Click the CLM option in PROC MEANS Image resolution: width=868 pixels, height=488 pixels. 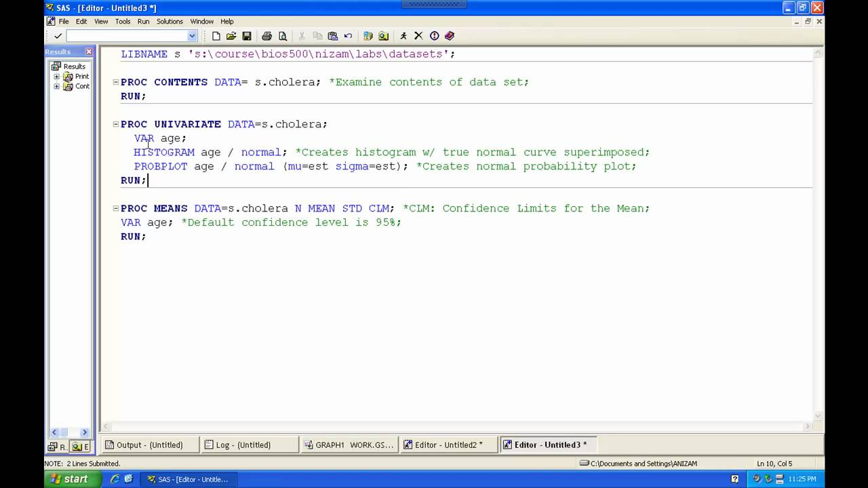(x=379, y=209)
